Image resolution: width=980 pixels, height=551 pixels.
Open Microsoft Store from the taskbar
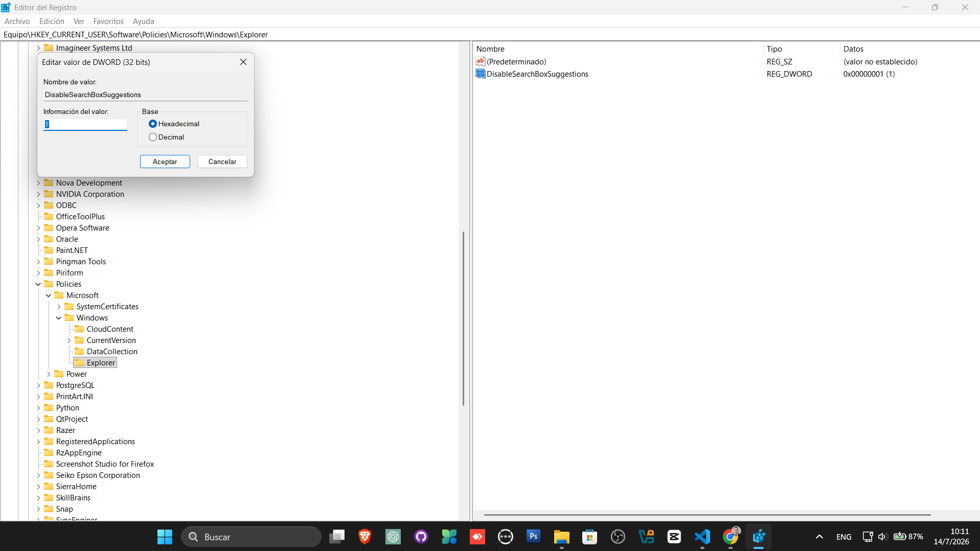tap(590, 537)
